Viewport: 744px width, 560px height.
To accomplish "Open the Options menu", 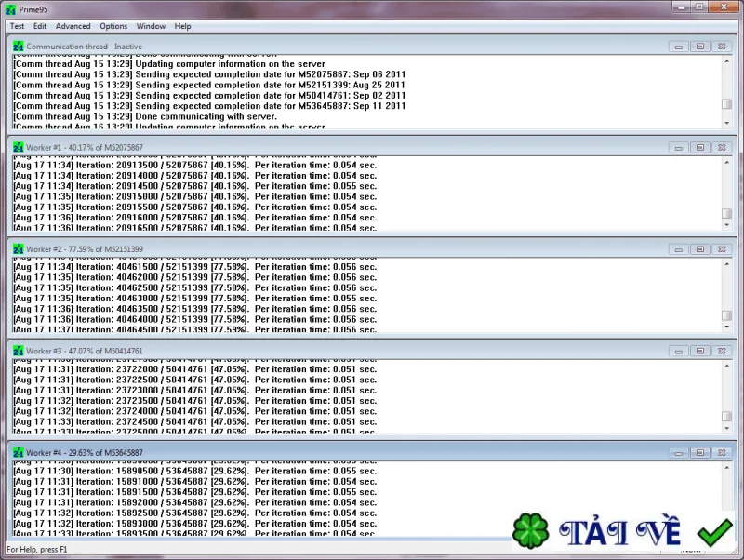I will tap(113, 26).
